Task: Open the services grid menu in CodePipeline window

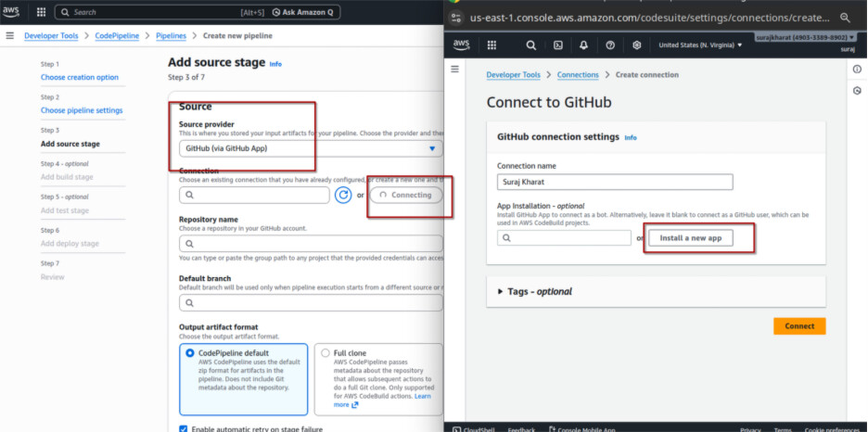Action: 41,12
